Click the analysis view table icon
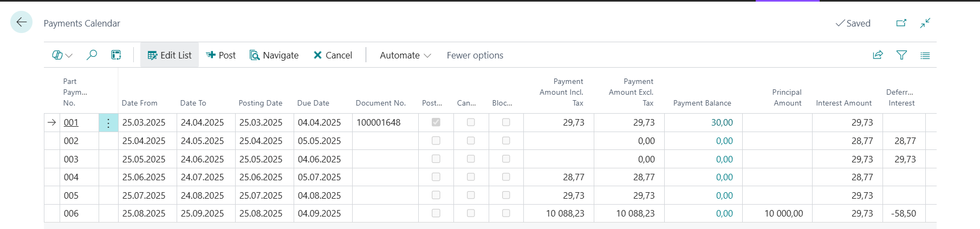Screen dimensions: 980x229 pos(116,55)
